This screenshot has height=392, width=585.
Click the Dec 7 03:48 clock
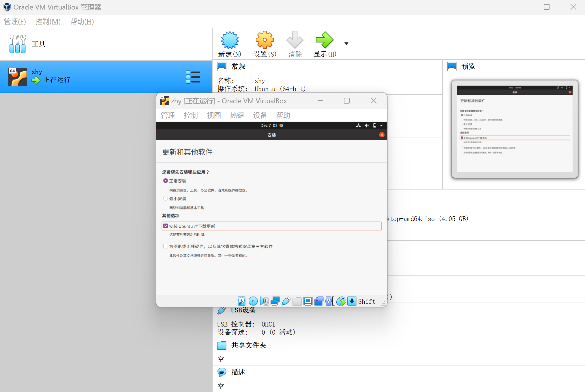pos(272,125)
